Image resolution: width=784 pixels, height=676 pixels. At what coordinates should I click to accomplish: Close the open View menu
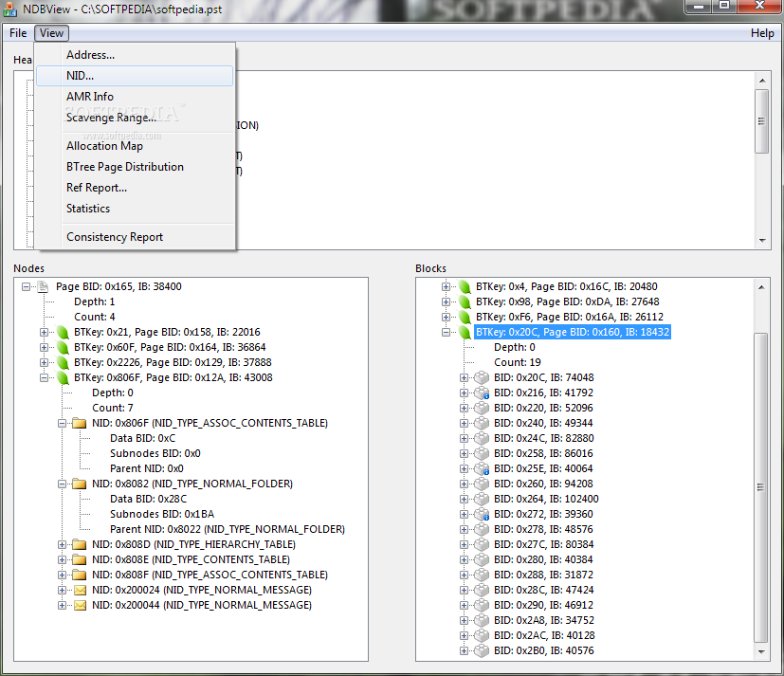pos(51,33)
